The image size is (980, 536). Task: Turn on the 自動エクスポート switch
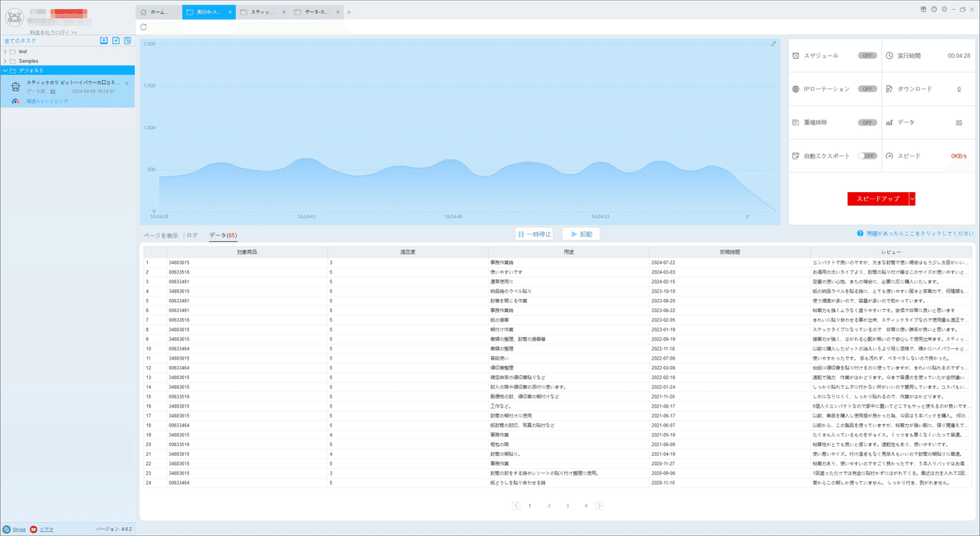click(867, 155)
